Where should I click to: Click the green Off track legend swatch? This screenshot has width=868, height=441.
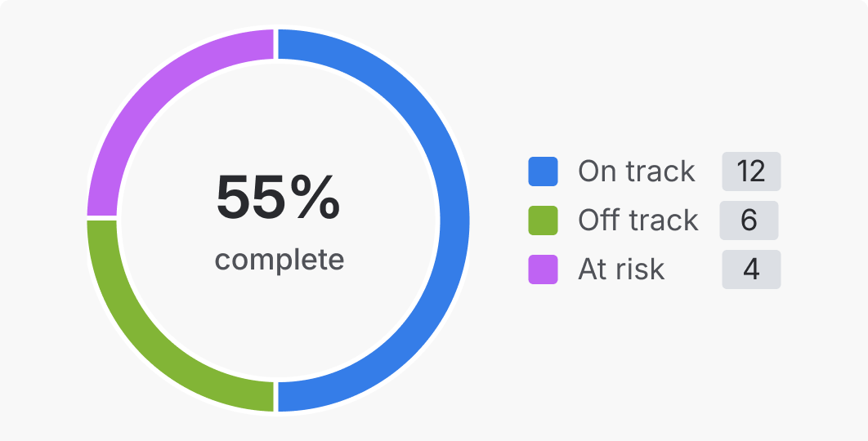coord(544,220)
